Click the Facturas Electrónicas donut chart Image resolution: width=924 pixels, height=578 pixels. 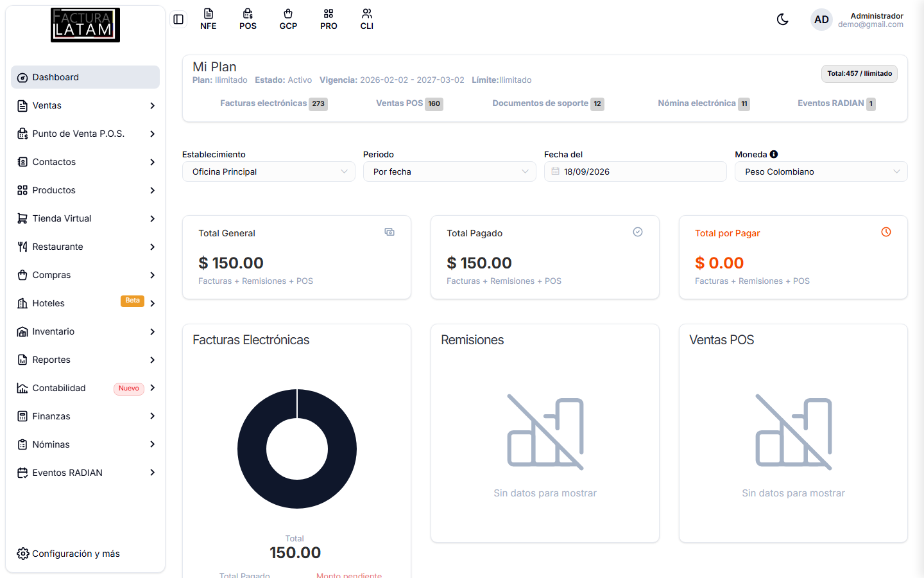point(297,449)
